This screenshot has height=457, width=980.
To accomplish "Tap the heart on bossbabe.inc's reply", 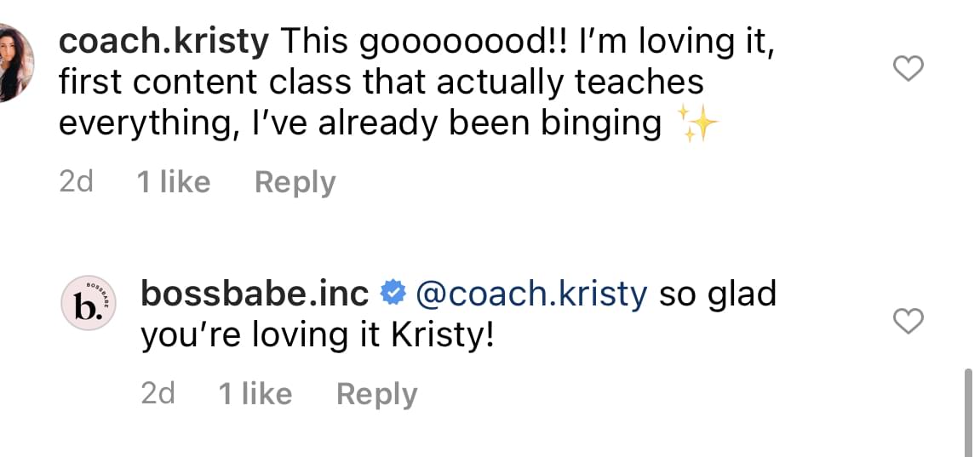I will click(908, 322).
